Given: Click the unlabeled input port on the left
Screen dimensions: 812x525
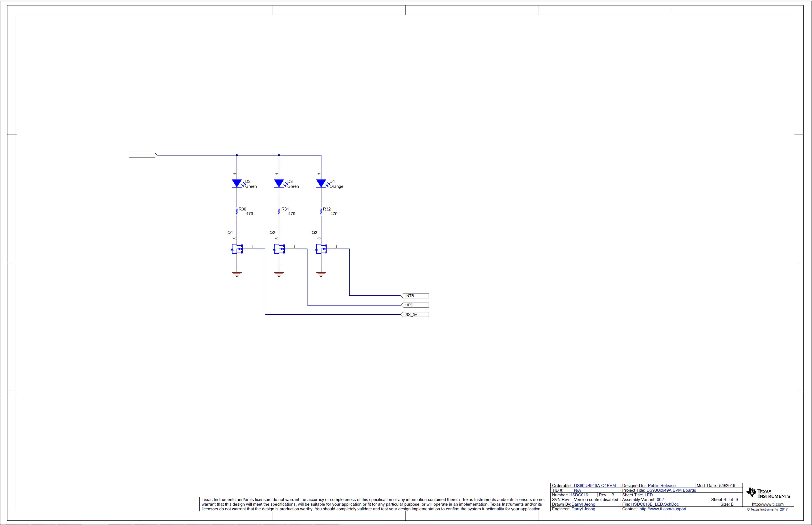Looking at the screenshot, I should pos(142,155).
